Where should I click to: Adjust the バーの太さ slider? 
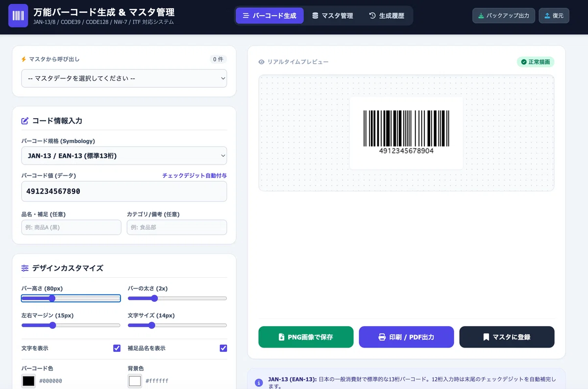[177, 298]
